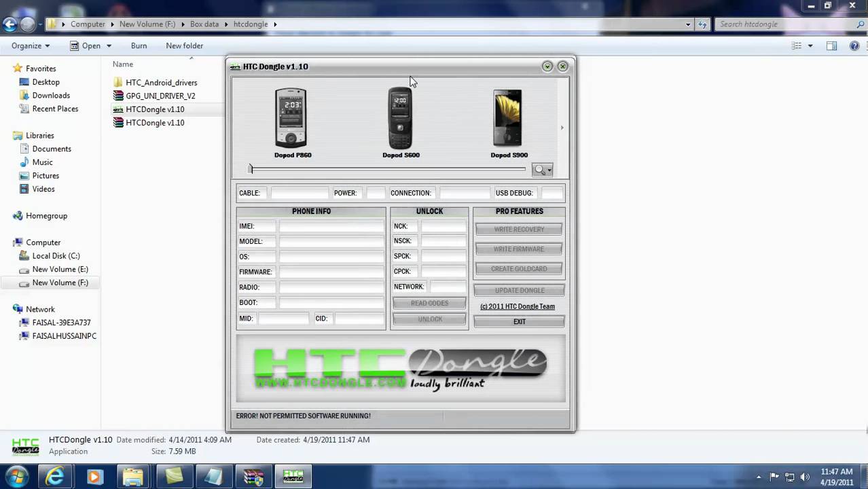Open Windows Media Player from taskbar
Viewport: 868px width, 489px height.
click(x=94, y=476)
